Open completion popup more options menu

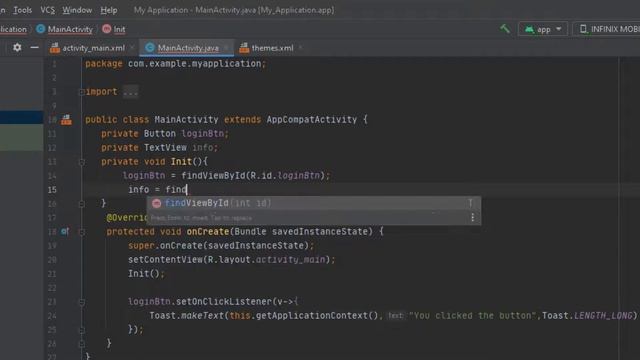(472, 218)
